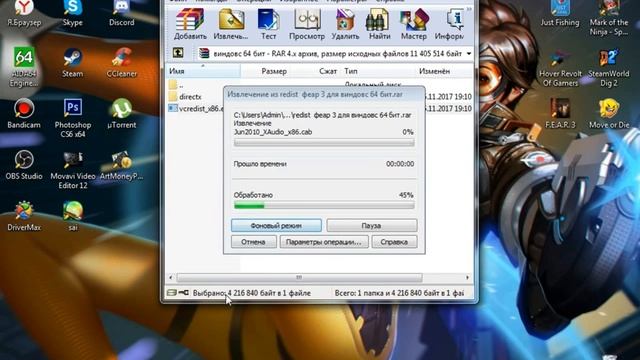The width and height of the screenshot is (640, 360).
Task: Sort by the Тип column header
Action: point(351,71)
